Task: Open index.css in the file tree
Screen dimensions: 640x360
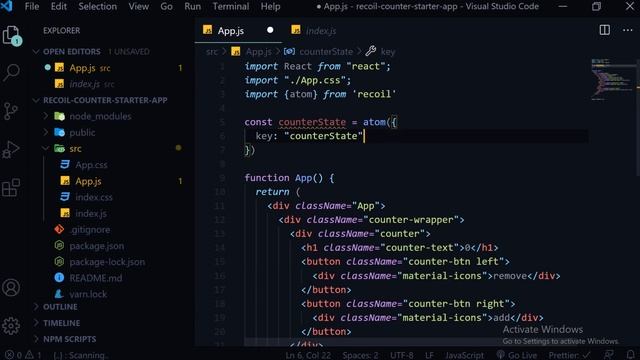Action: click(93, 197)
